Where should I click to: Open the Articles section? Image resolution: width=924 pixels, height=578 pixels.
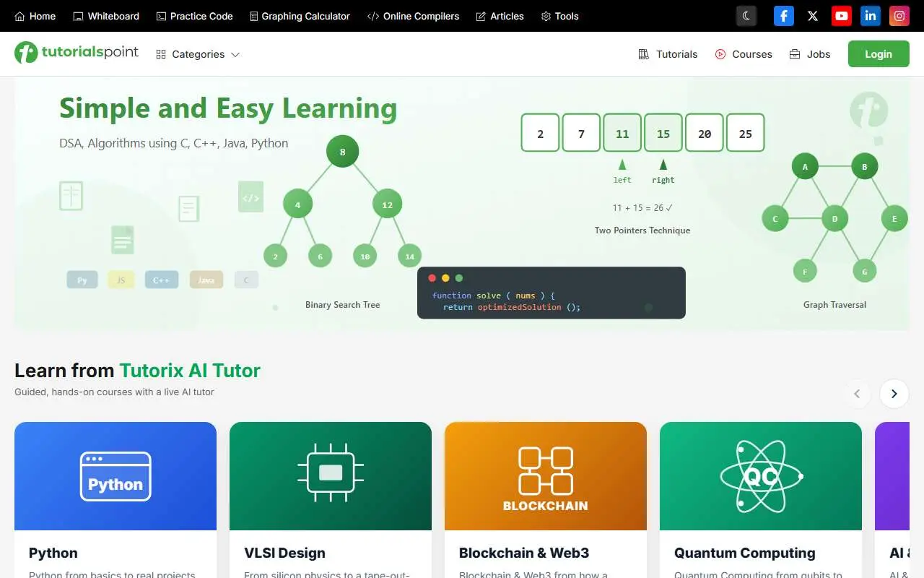pos(500,16)
